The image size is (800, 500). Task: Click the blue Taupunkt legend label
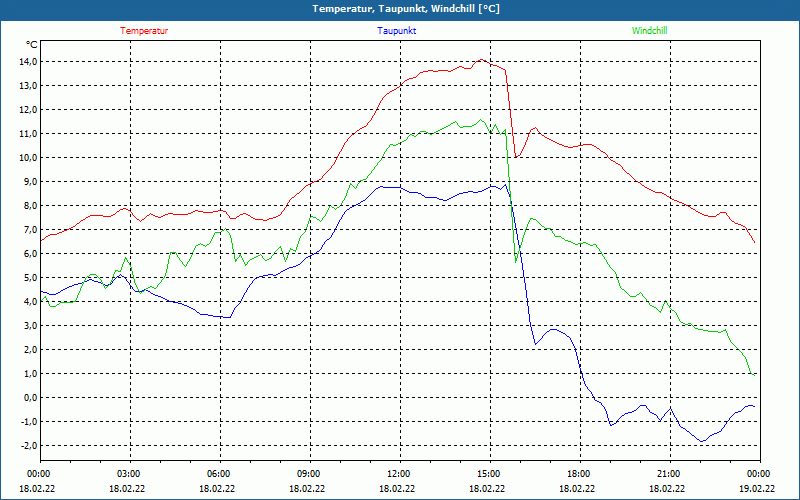point(396,31)
